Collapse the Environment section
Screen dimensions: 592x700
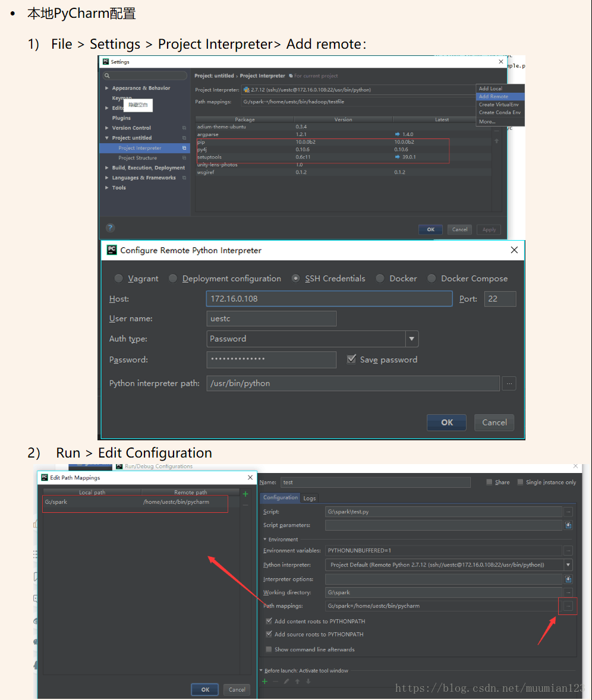(x=264, y=540)
